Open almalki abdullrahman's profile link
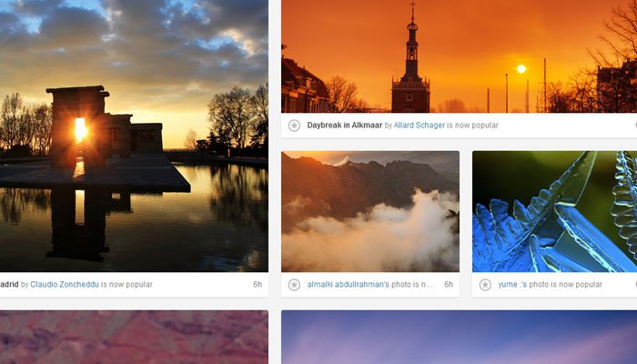 tap(349, 284)
